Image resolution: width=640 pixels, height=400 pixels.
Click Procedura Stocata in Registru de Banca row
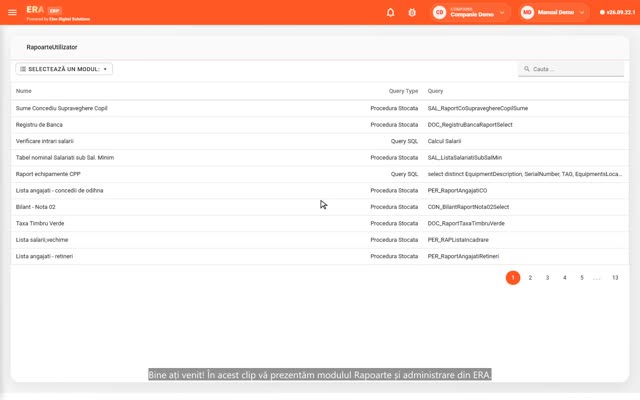(394, 124)
